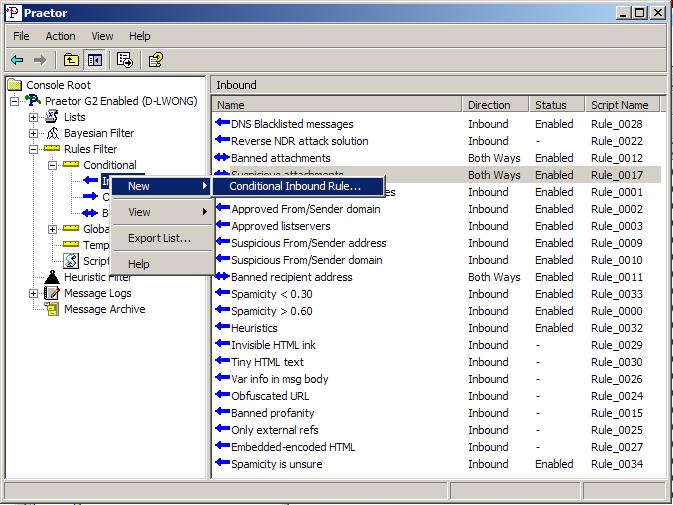Click the Bayesian Filter node icon
This screenshot has width=673, height=505.
click(x=52, y=133)
